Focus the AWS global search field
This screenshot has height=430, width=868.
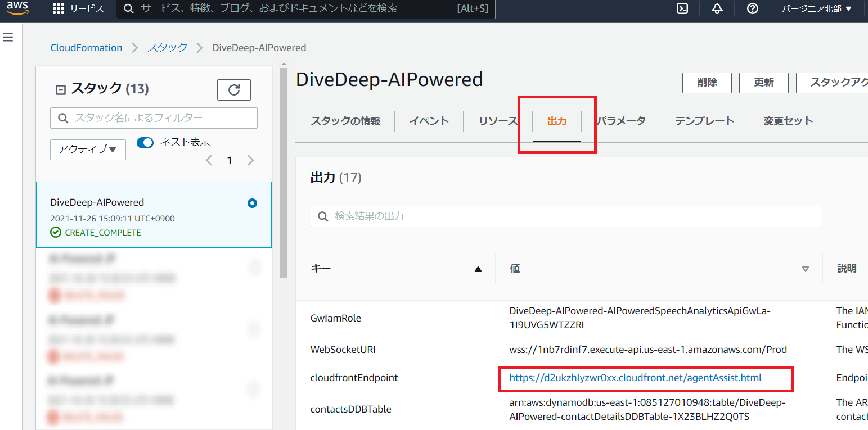coord(305,9)
